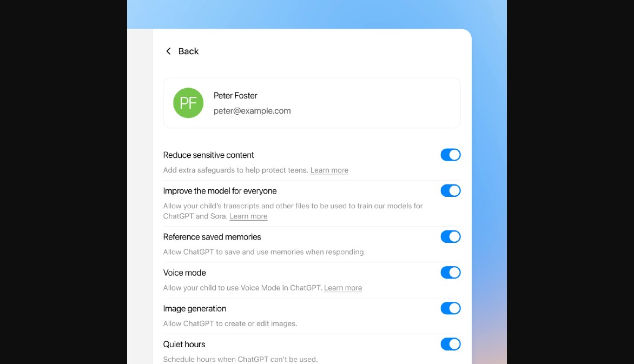Turn off the Image generation toggle

(x=451, y=308)
